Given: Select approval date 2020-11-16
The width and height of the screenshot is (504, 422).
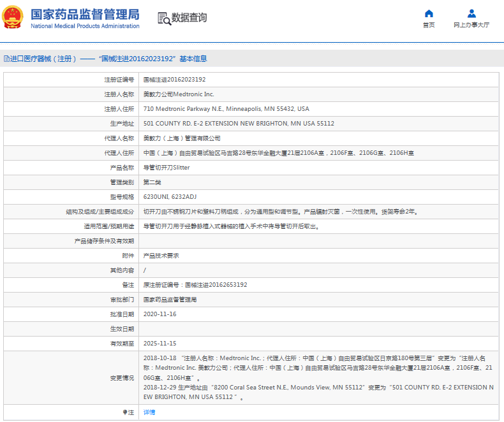Looking at the screenshot, I should (159, 314).
